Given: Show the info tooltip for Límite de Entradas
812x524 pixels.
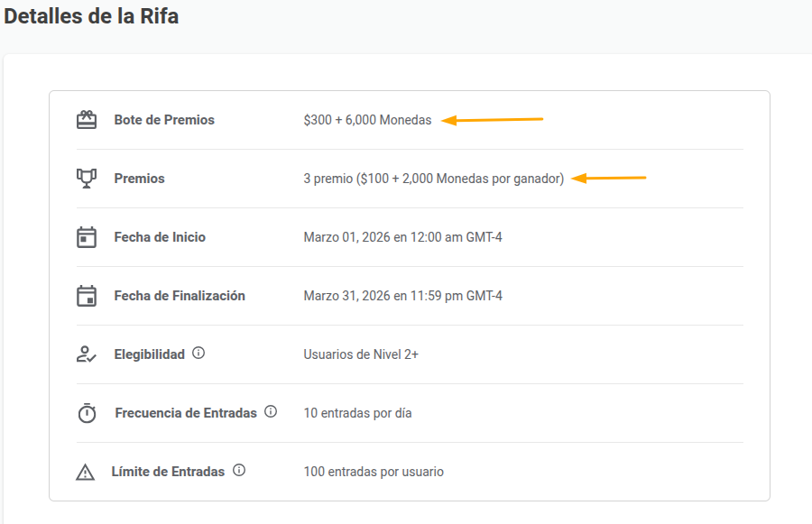Looking at the screenshot, I should pyautogui.click(x=239, y=471).
